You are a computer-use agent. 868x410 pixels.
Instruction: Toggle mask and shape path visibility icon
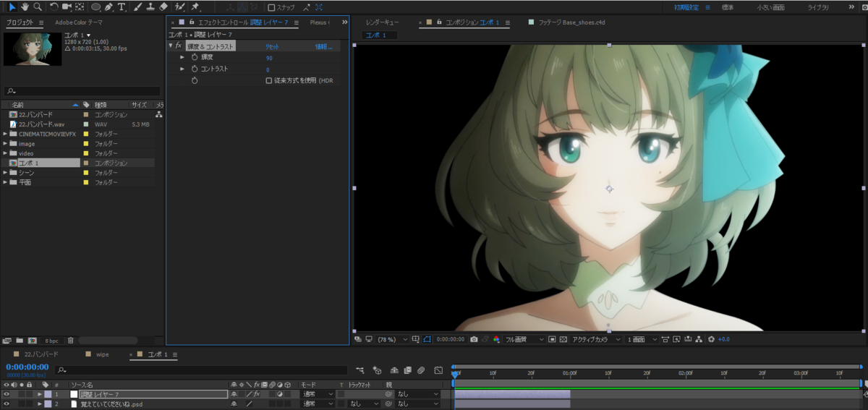[x=427, y=338]
